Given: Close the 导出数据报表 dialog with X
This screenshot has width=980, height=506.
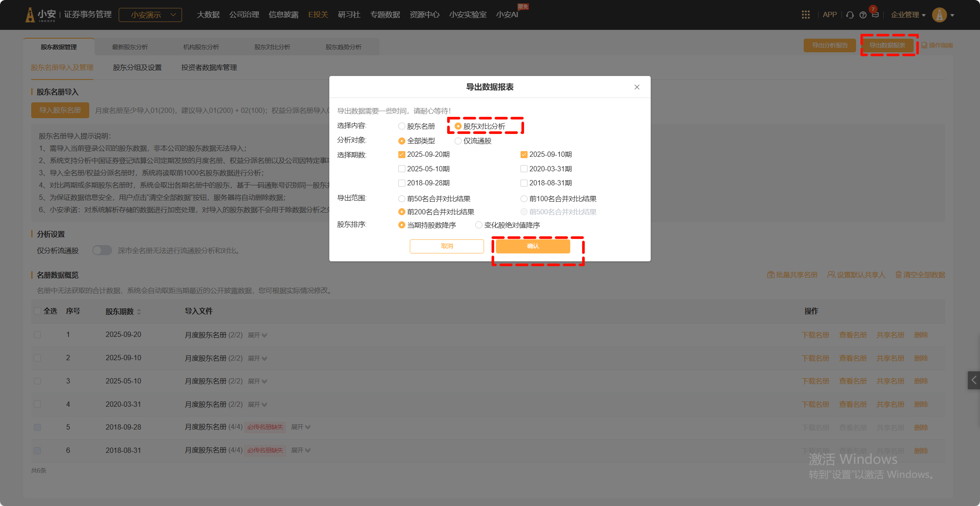Looking at the screenshot, I should 637,87.
